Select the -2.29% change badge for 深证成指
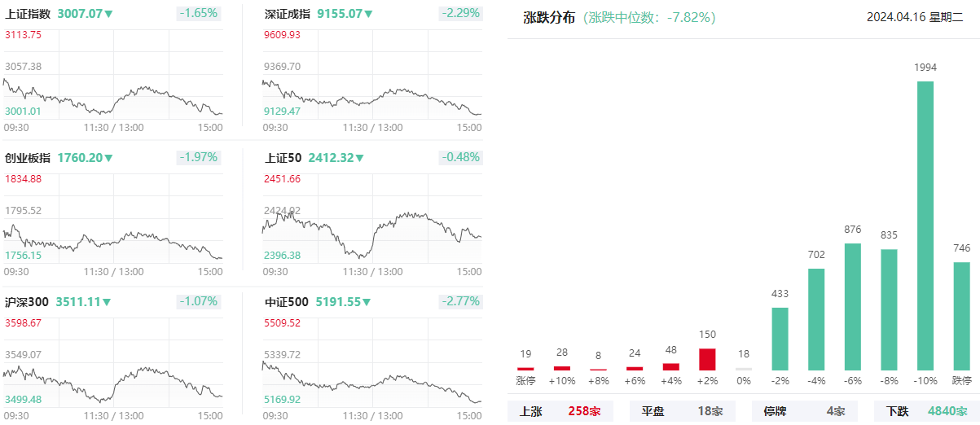This screenshot has width=980, height=425. [x=460, y=14]
